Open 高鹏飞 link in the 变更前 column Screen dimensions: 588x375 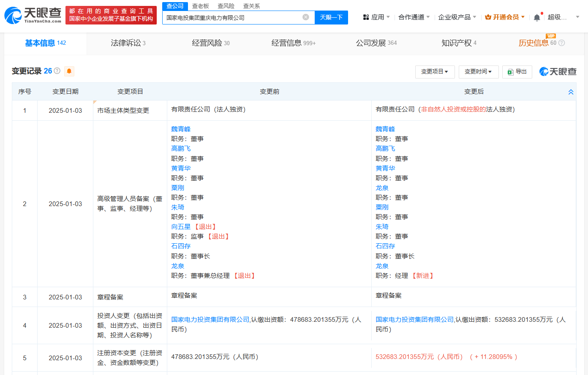click(181, 149)
